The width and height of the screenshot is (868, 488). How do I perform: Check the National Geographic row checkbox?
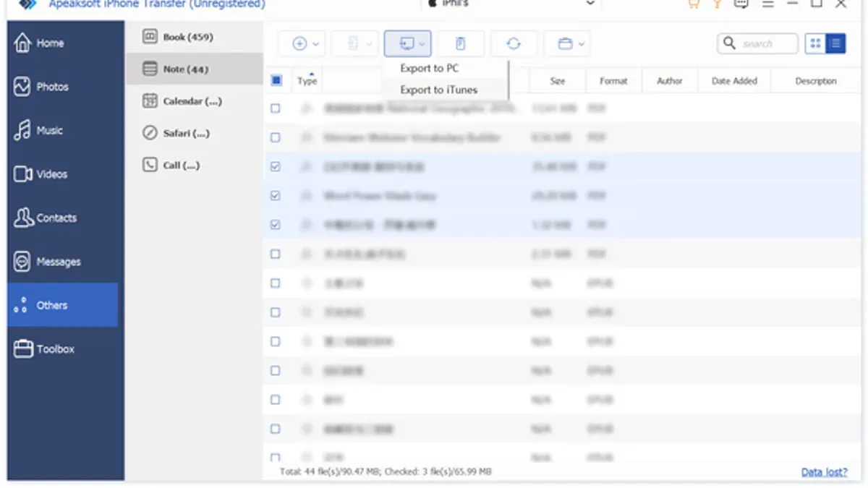point(276,108)
